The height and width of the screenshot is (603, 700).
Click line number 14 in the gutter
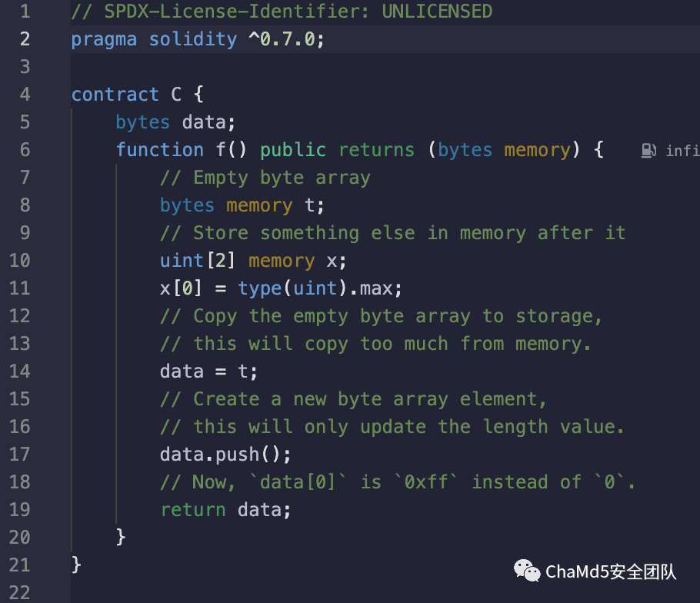pyautogui.click(x=20, y=371)
